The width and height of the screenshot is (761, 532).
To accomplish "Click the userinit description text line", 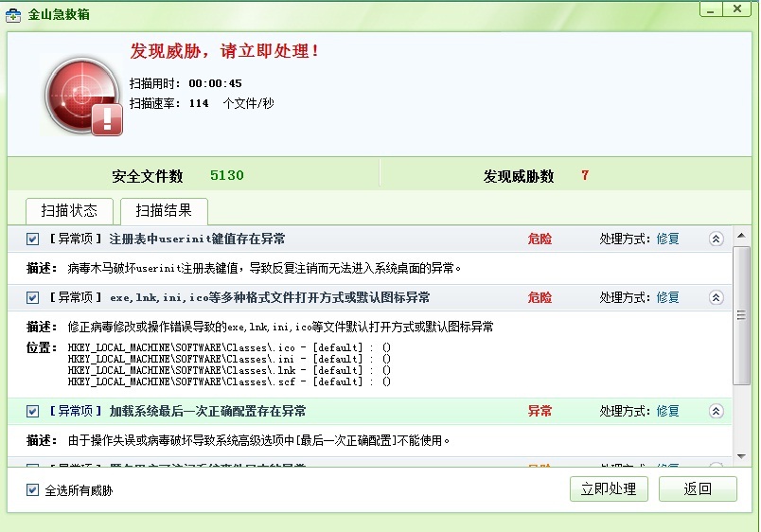I will click(264, 268).
